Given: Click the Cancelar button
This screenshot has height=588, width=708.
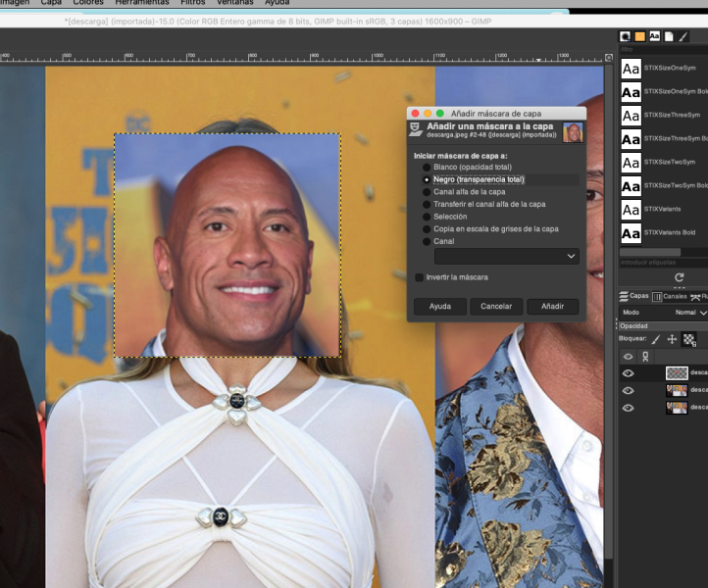Looking at the screenshot, I should pos(496,307).
